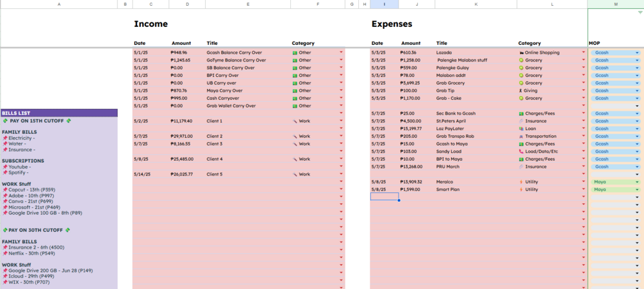Select column E header
Viewport: 644px width, 289px height.
247,4
